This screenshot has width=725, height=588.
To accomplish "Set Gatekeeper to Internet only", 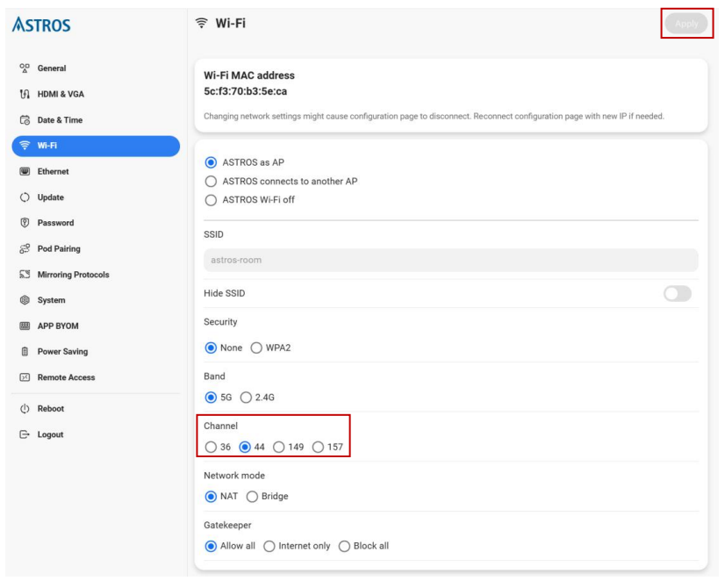I will pyautogui.click(x=269, y=547).
